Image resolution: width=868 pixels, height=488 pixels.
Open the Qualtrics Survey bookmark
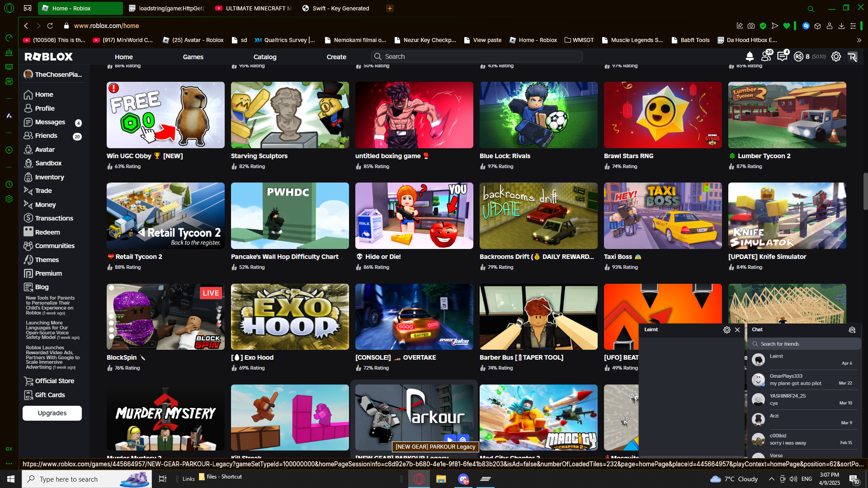(x=285, y=40)
